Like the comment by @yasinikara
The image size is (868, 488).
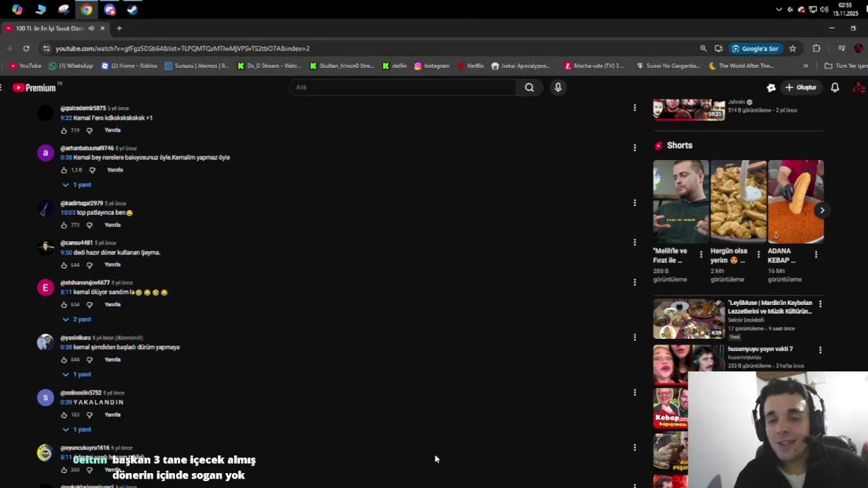[x=64, y=360]
